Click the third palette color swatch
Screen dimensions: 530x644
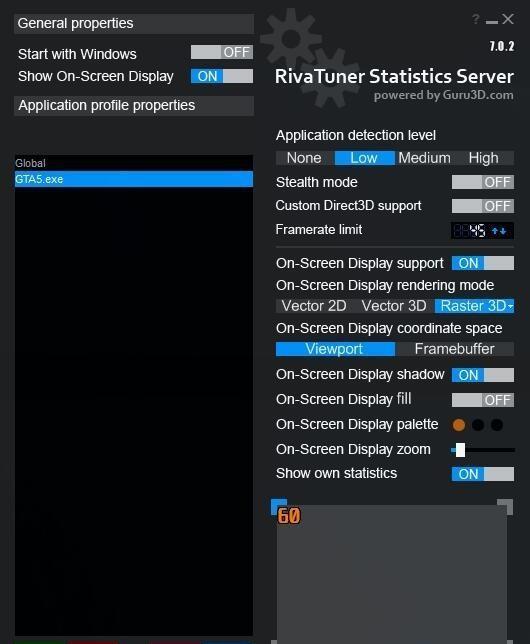pyautogui.click(x=497, y=425)
